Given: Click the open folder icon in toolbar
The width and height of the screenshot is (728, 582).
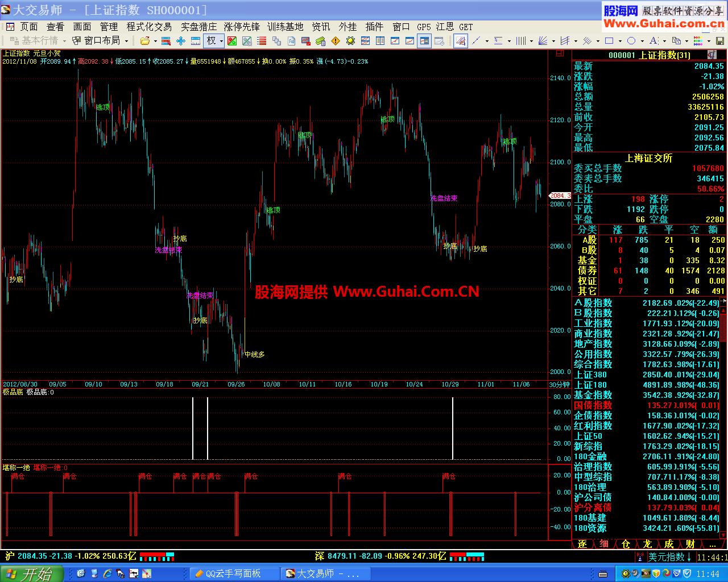Looking at the screenshot, I should click(145, 41).
